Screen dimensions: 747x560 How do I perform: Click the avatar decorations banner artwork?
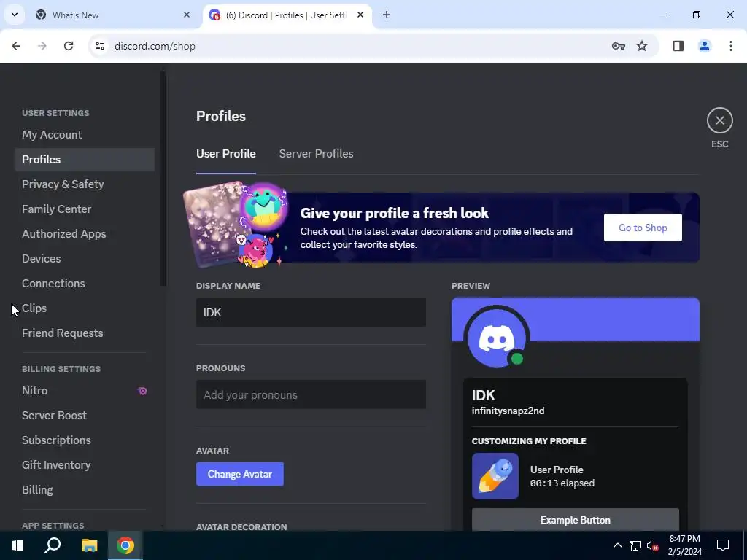[236, 225]
